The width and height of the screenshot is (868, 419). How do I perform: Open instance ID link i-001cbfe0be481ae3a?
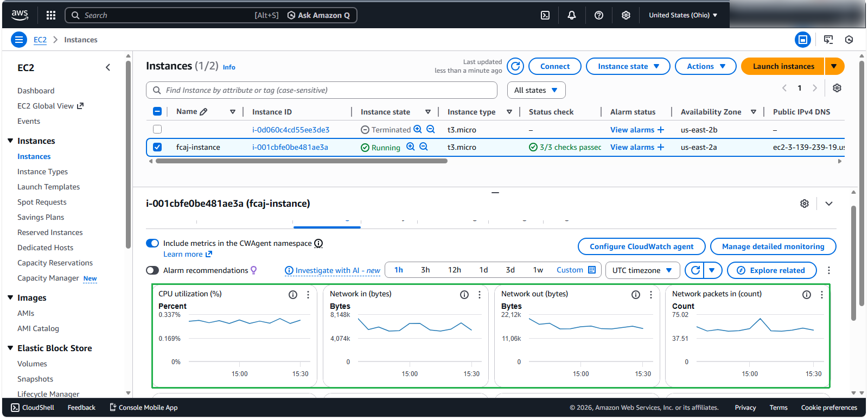[290, 147]
